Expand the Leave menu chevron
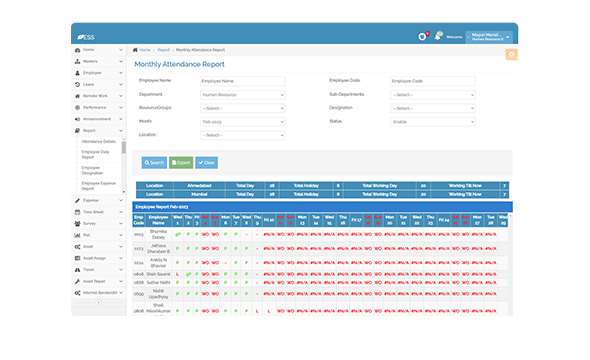 (121, 85)
